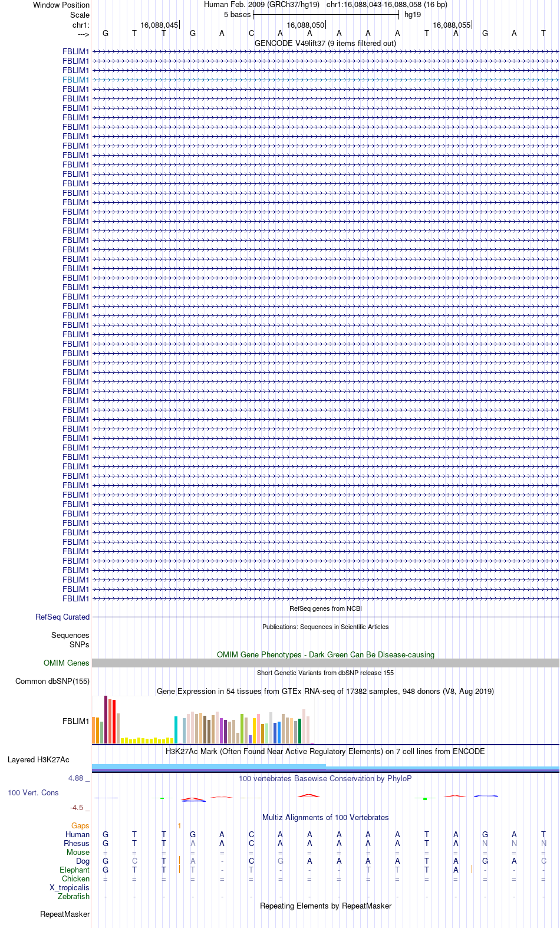Click the Layered H3K27Ac label
Image resolution: width=560 pixels, height=928 pixels.
point(38,759)
